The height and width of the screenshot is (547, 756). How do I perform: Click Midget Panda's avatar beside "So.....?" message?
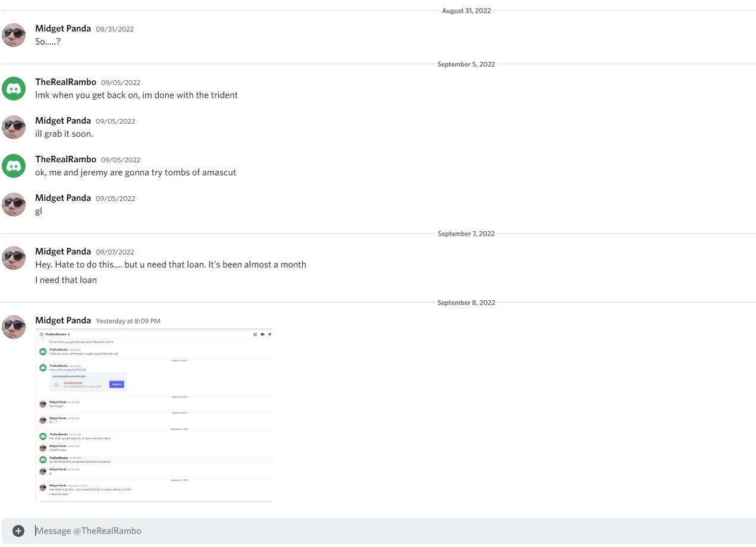point(14,35)
